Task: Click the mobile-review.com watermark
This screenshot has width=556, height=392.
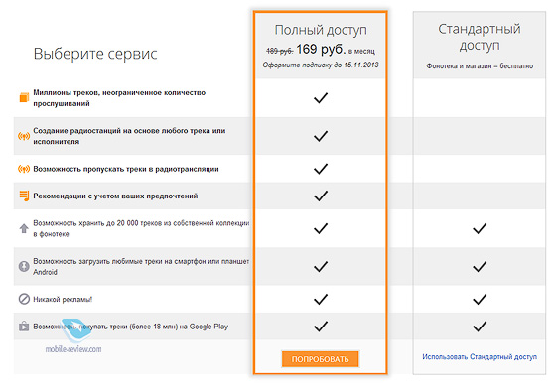Action: pyautogui.click(x=73, y=349)
